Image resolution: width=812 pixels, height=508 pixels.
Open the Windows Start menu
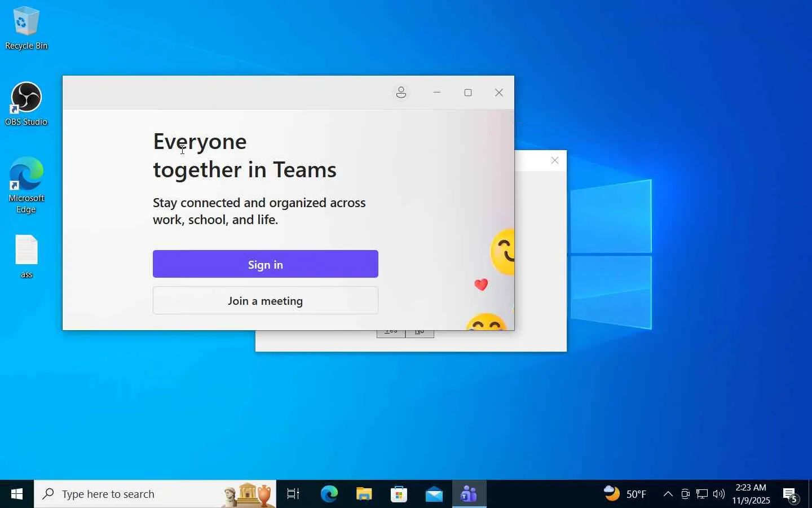coord(17,494)
